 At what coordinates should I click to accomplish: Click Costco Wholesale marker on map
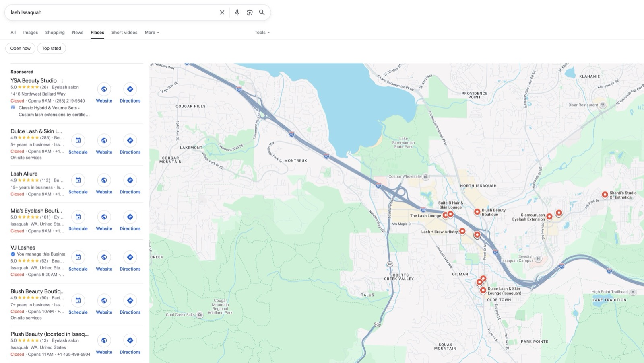pyautogui.click(x=425, y=176)
